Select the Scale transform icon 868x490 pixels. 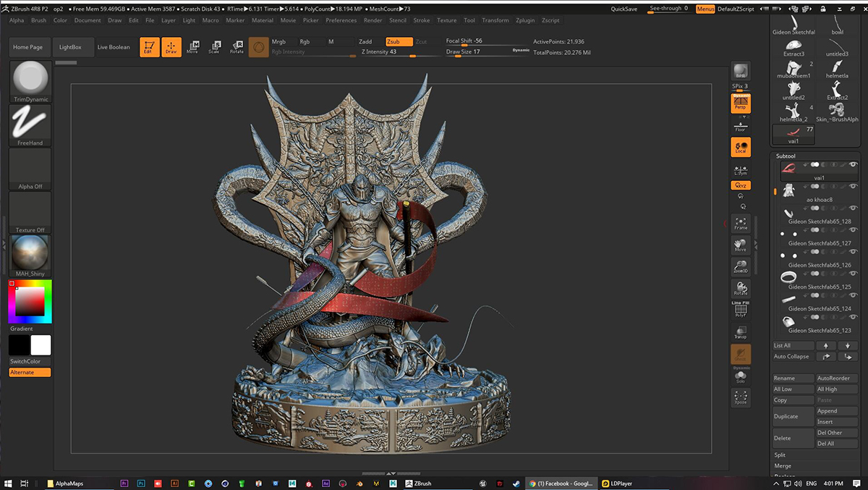214,47
